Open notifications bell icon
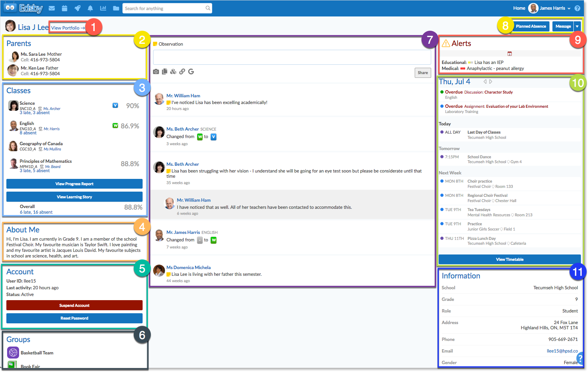The image size is (588, 372). pyautogui.click(x=90, y=8)
